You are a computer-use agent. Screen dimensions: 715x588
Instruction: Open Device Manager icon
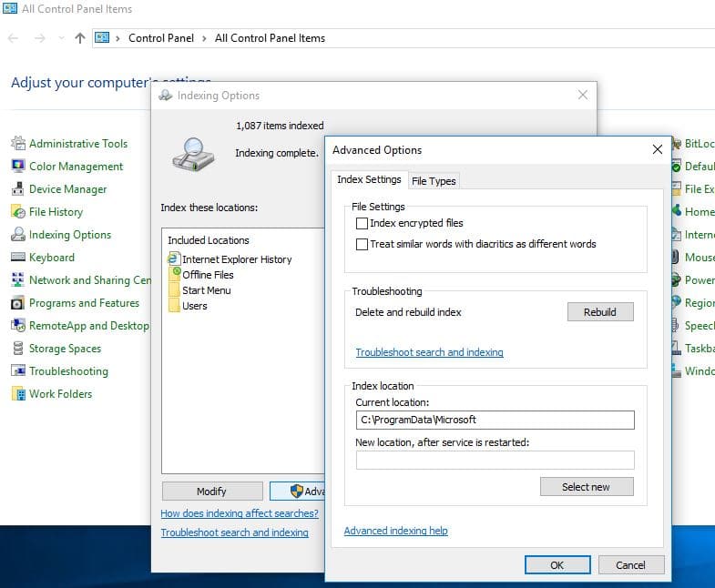click(x=18, y=189)
